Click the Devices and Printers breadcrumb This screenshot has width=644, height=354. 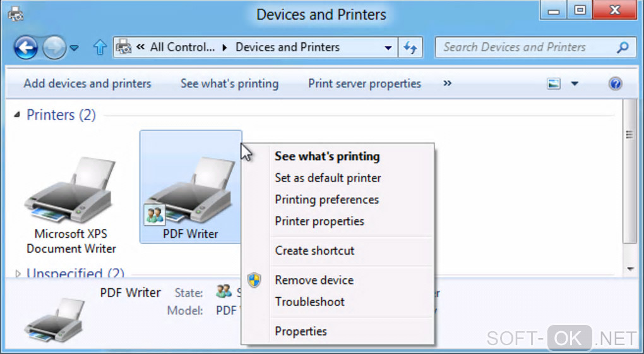tap(287, 47)
